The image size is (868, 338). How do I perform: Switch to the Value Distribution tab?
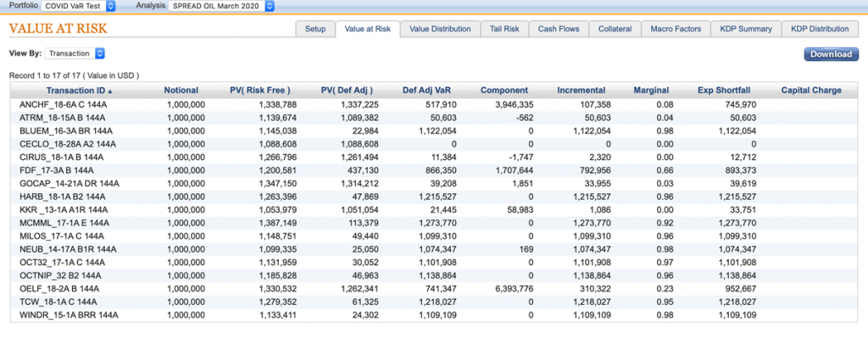click(x=440, y=30)
